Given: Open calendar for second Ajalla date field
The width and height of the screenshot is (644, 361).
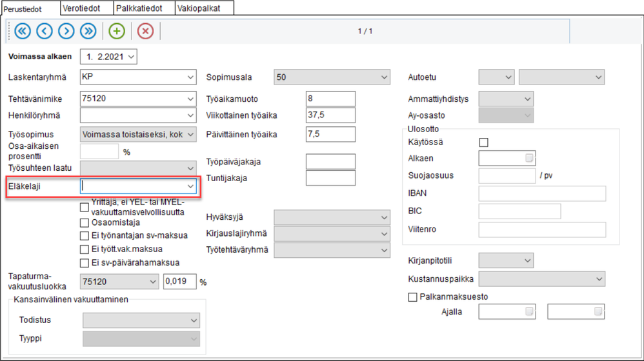Looking at the screenshot, I should coord(598,311).
